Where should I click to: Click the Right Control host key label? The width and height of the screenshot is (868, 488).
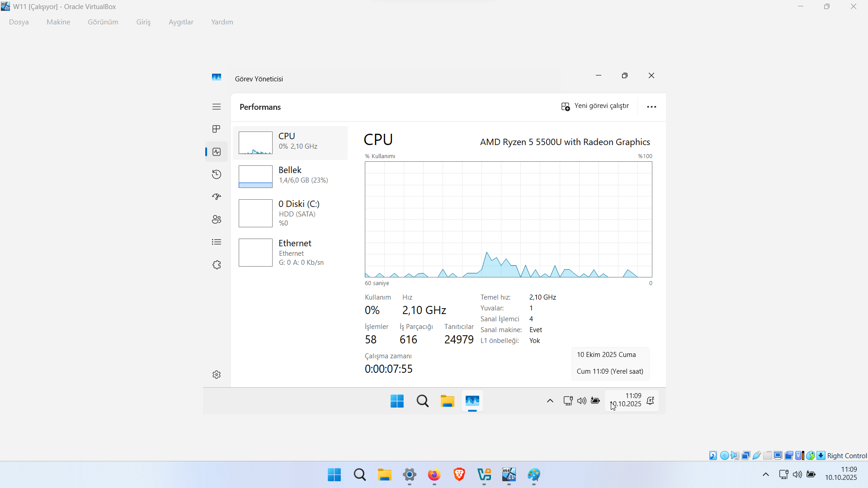(x=847, y=456)
